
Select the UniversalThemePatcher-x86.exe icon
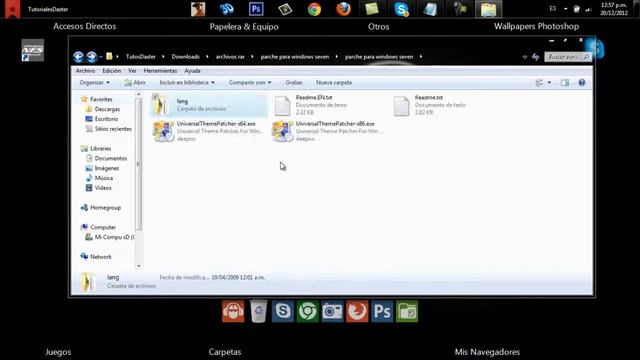pyautogui.click(x=282, y=131)
